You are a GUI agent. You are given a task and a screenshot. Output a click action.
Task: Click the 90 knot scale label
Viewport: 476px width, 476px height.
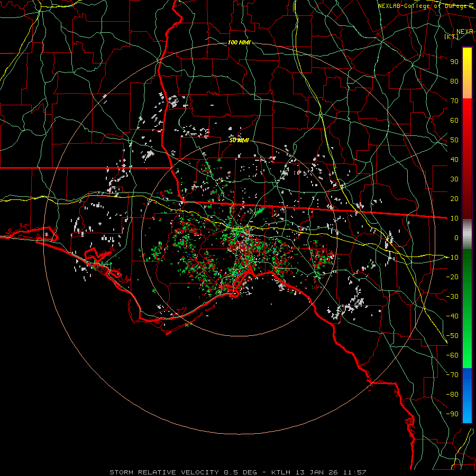point(454,62)
